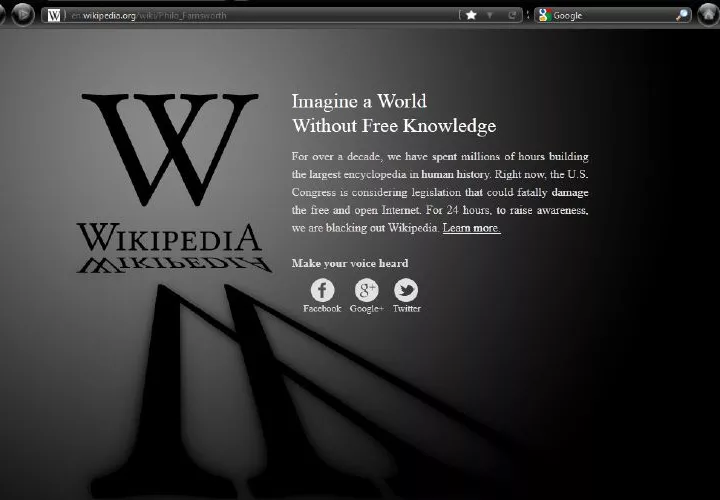Click the "Facebook" text label
This screenshot has height=500, width=720.
tap(322, 309)
